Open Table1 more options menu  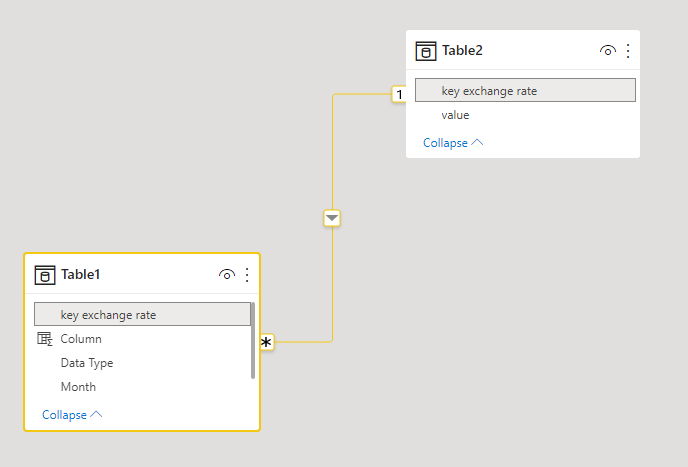click(x=247, y=275)
